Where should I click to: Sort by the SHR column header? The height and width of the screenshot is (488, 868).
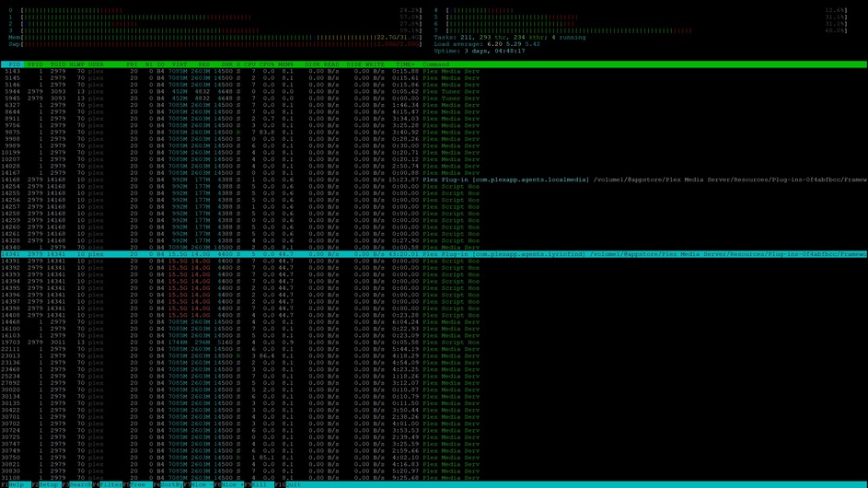[227, 64]
